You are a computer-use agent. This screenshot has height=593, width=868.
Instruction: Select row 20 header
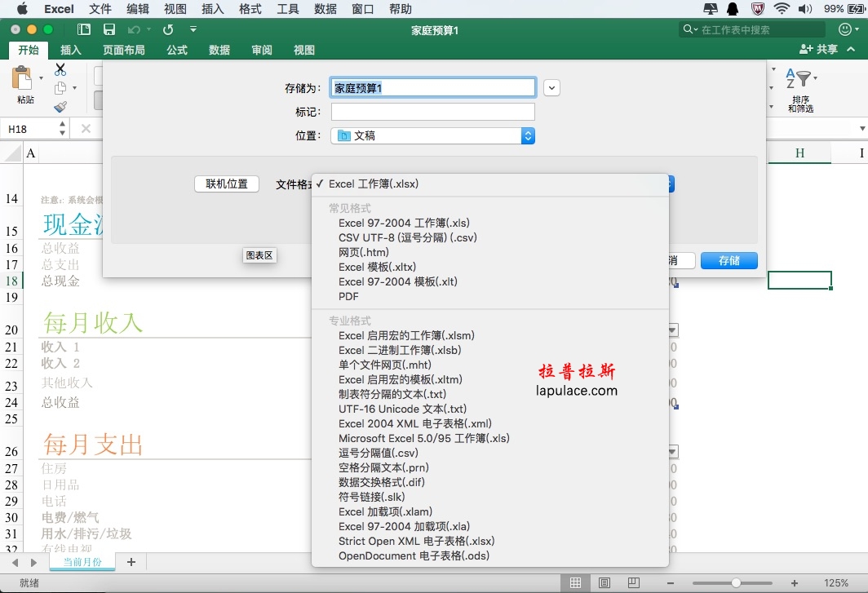pos(11,329)
